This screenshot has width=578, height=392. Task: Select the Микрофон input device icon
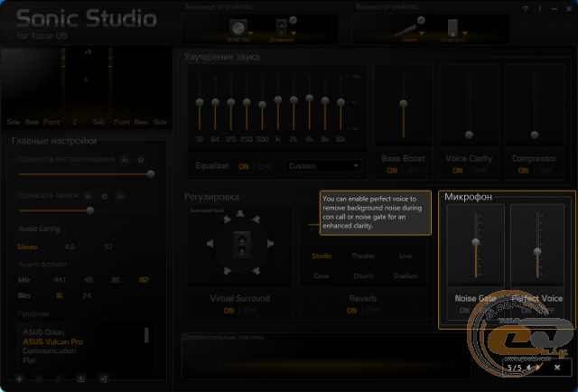click(452, 28)
